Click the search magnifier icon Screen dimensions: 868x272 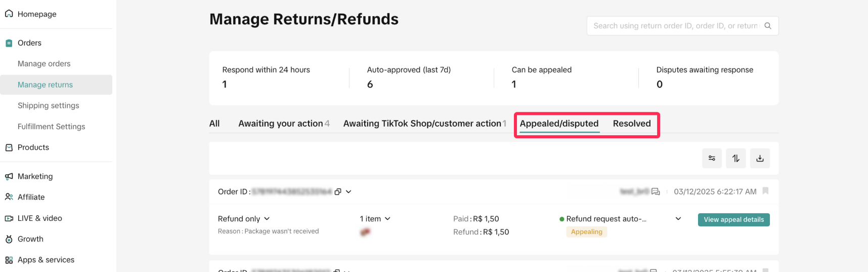768,26
